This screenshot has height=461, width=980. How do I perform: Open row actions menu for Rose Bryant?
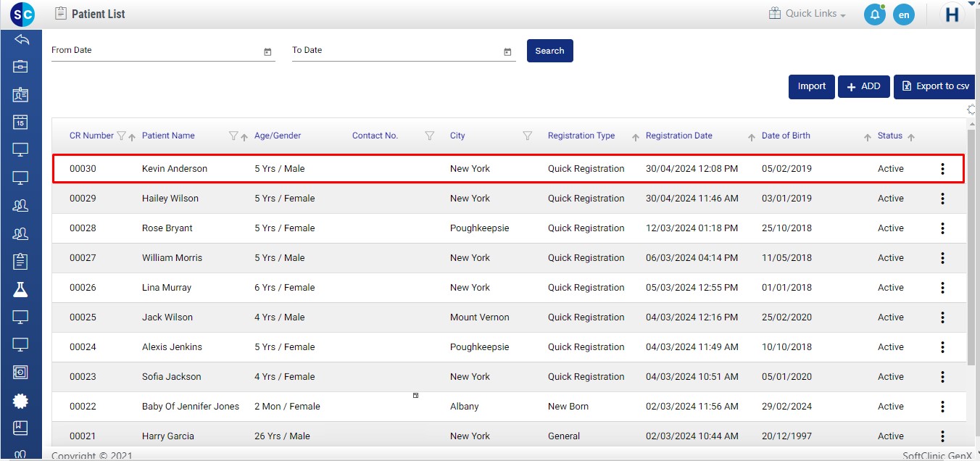coord(942,228)
